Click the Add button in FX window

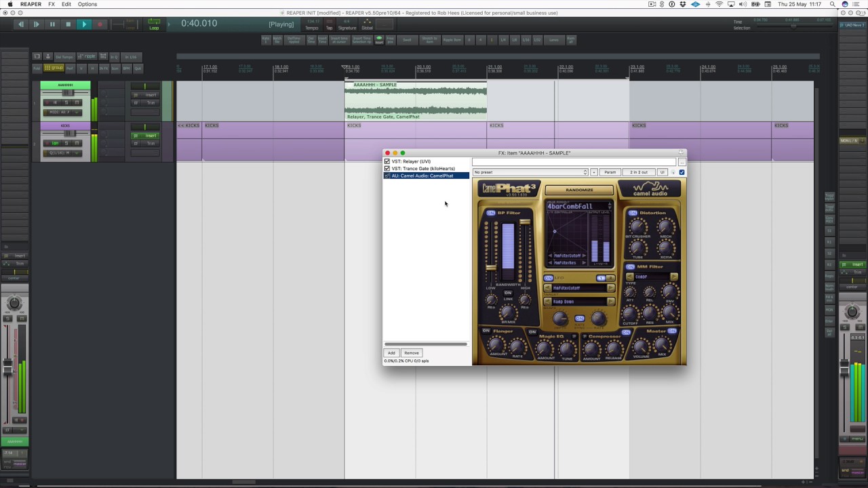[391, 352]
